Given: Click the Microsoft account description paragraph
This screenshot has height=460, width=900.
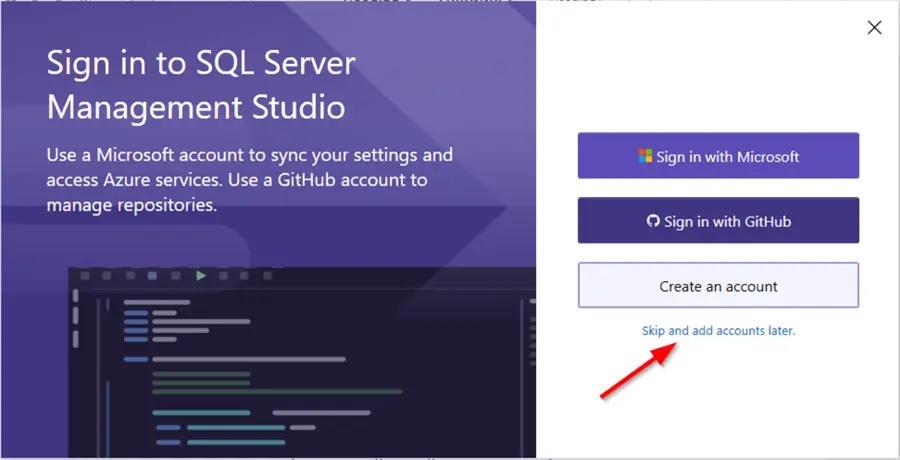Looking at the screenshot, I should [250, 180].
